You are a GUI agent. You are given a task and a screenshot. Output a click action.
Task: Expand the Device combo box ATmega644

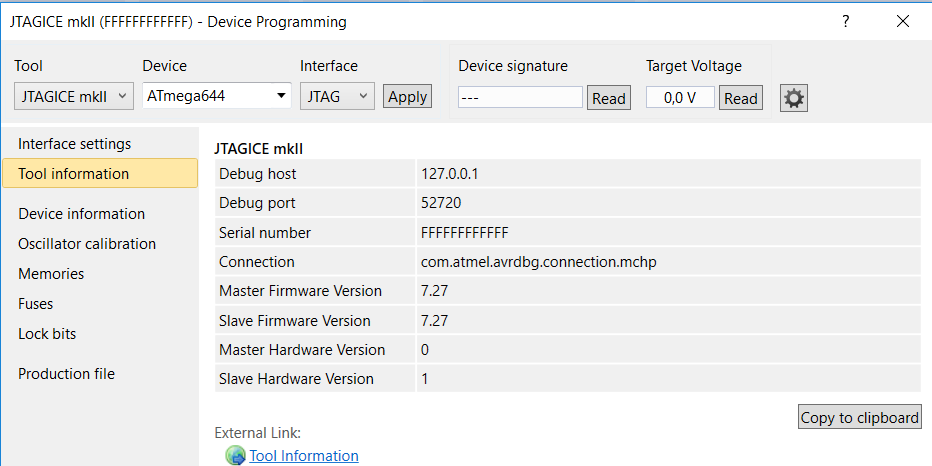[x=217, y=96]
